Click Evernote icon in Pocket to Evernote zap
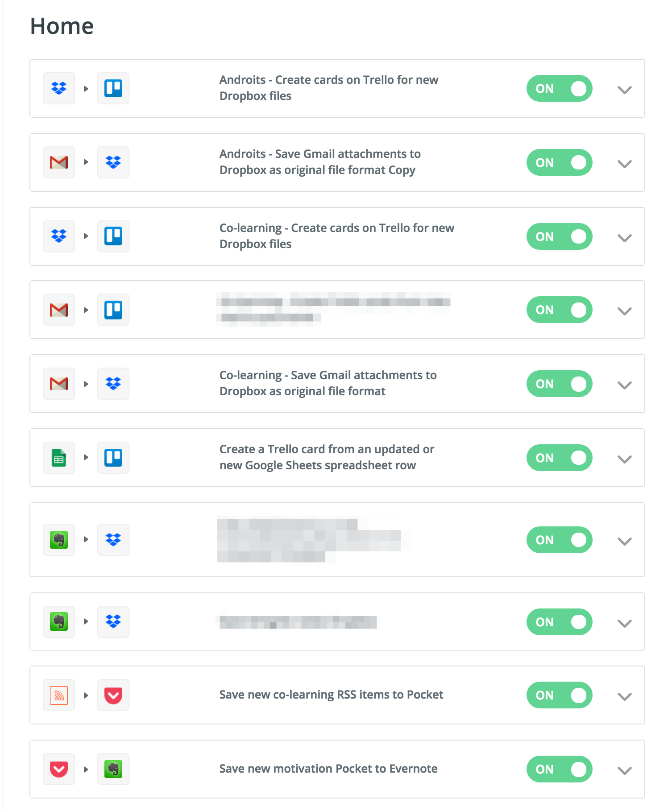Viewport: 672px width, 811px height. 113,769
